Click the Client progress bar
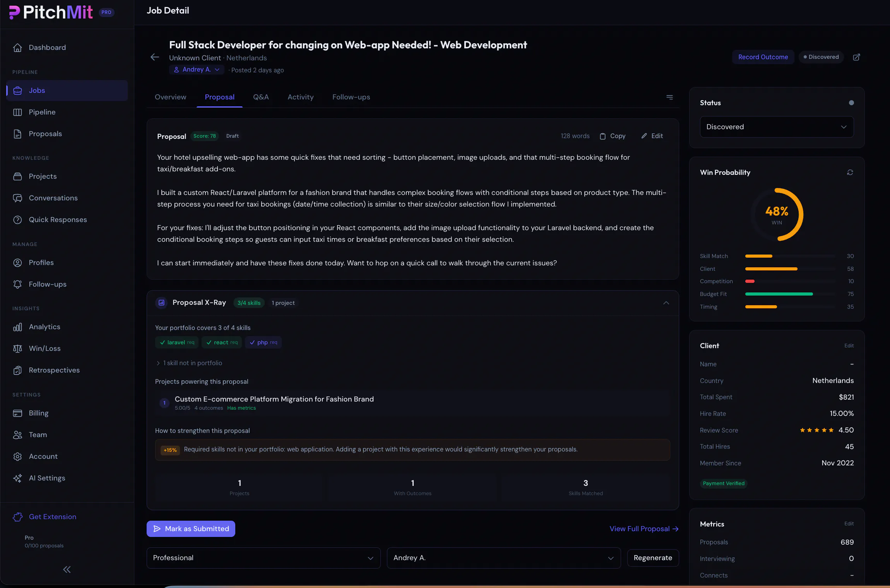The height and width of the screenshot is (588, 890). click(790, 269)
